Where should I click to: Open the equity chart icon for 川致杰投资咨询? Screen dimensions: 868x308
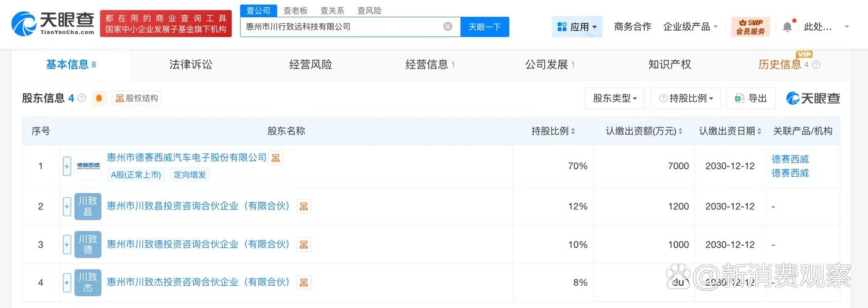point(303,283)
